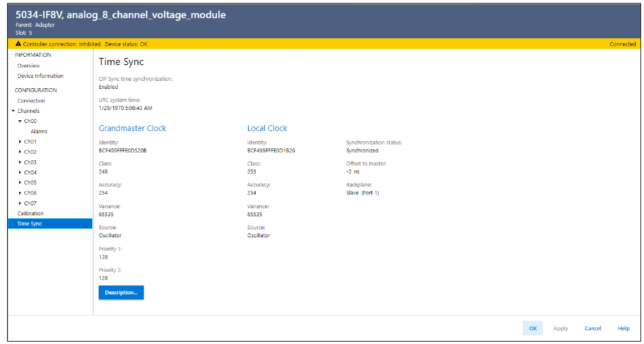Expand the Ch03 channel arrow
This screenshot has height=344, width=644.
pos(20,162)
